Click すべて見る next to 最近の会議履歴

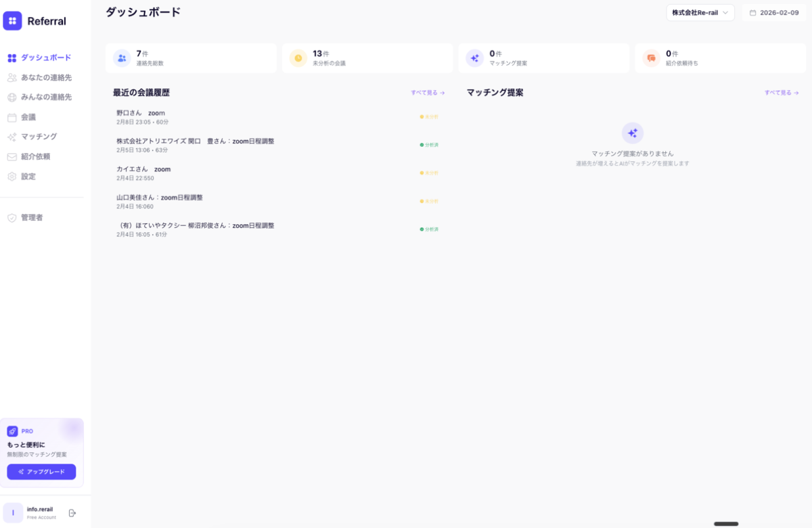426,92
